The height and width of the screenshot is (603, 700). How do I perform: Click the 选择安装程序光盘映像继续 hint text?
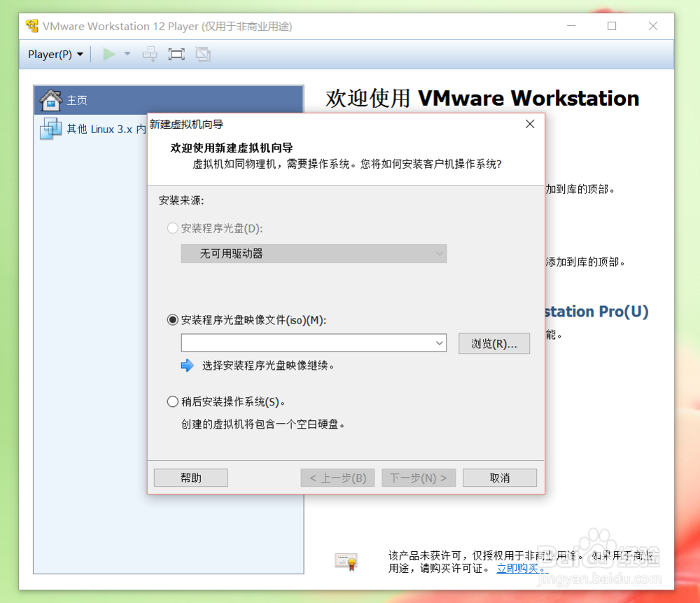(268, 366)
